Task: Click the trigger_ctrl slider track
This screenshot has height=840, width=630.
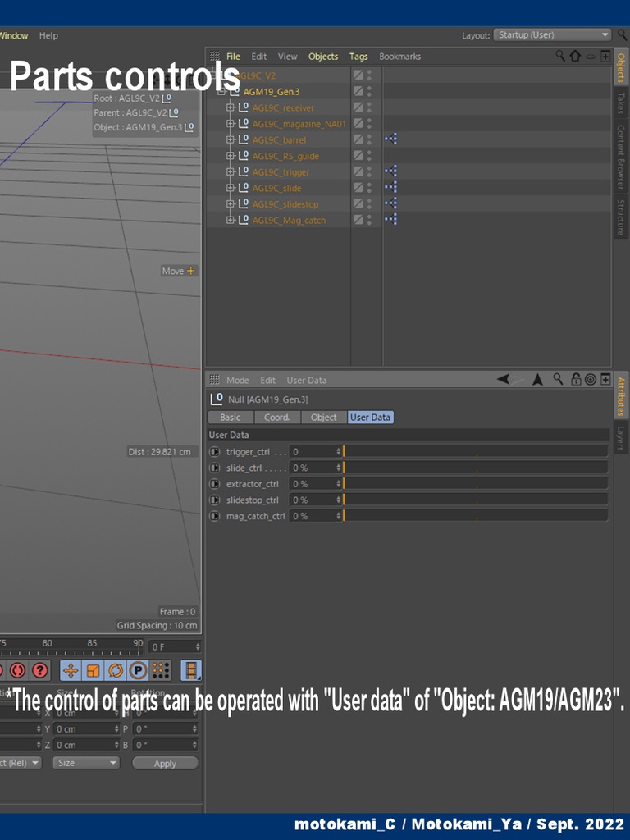Action: tap(476, 452)
